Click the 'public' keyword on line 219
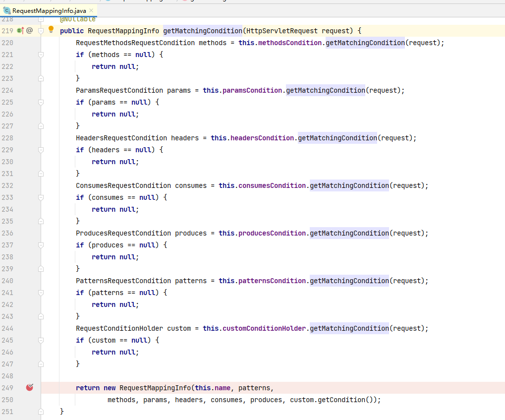This screenshot has height=420, width=505. [72, 31]
